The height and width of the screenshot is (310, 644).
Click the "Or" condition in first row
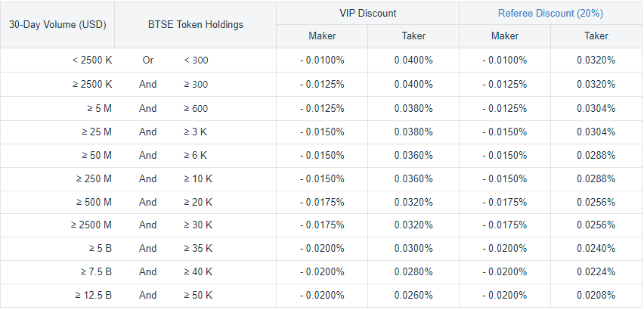(148, 60)
